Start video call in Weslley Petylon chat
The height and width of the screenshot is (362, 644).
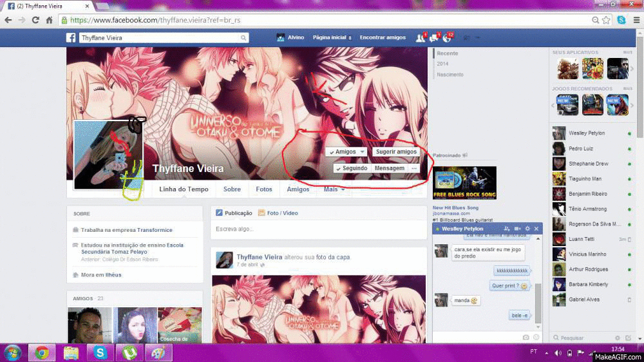point(517,229)
